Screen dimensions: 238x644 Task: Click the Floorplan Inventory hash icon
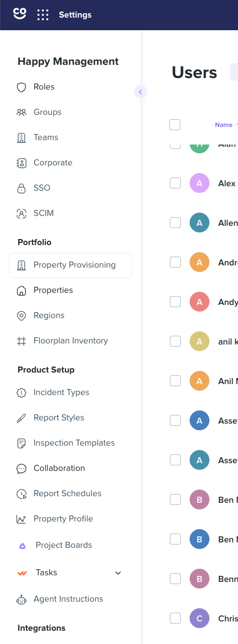pos(21,341)
